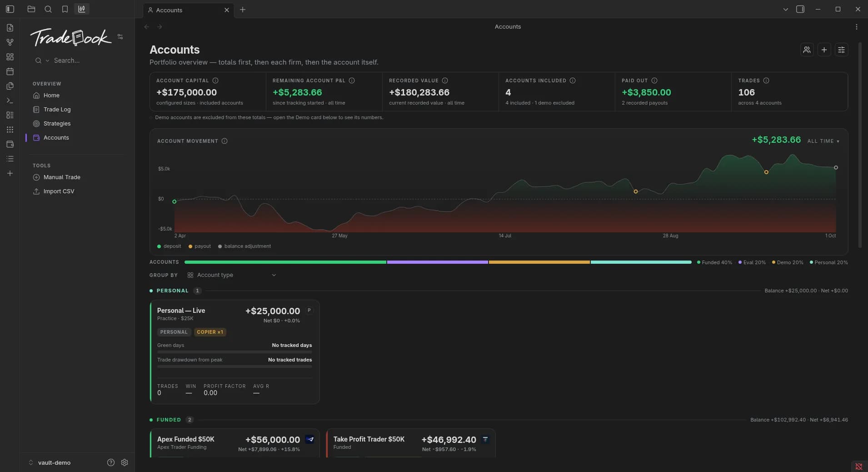Toggle the left sidebar panel
The width and height of the screenshot is (868, 472).
(x=10, y=9)
